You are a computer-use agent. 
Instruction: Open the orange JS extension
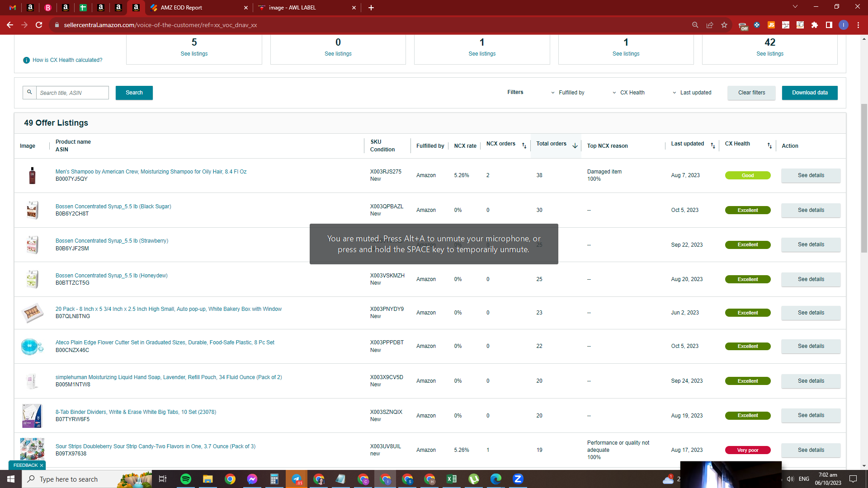pos(771,25)
